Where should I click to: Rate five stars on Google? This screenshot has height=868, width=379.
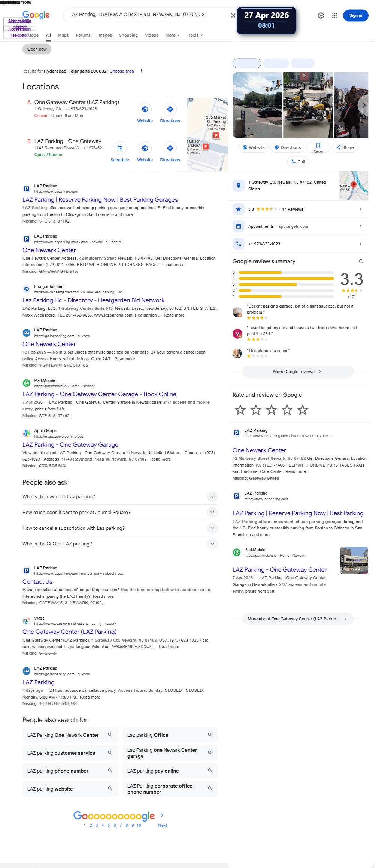click(x=303, y=410)
